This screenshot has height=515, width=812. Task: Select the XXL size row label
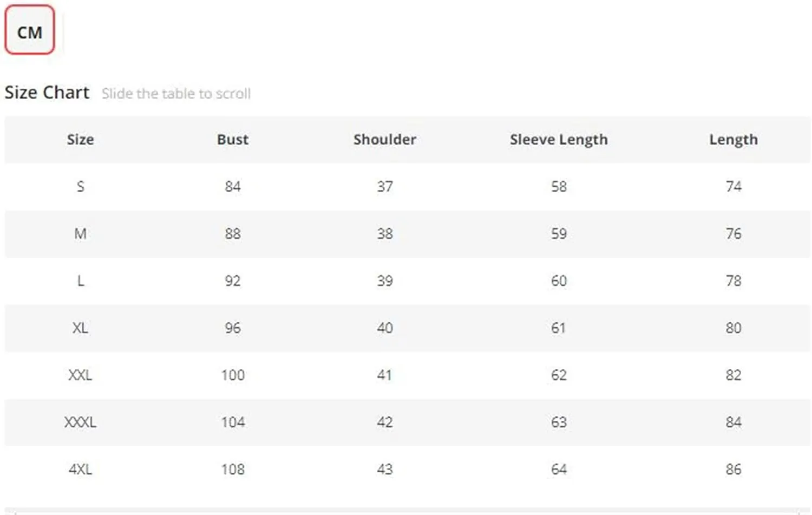coord(81,375)
